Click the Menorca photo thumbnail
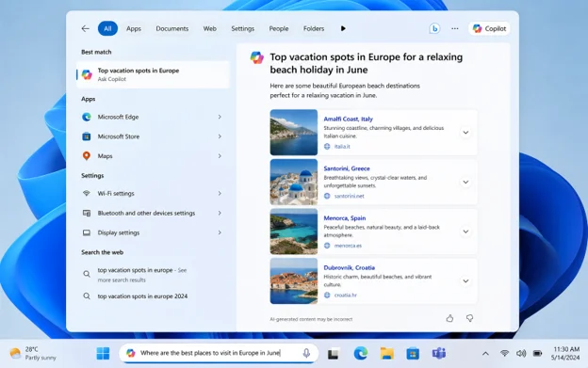The image size is (588, 368). [294, 232]
